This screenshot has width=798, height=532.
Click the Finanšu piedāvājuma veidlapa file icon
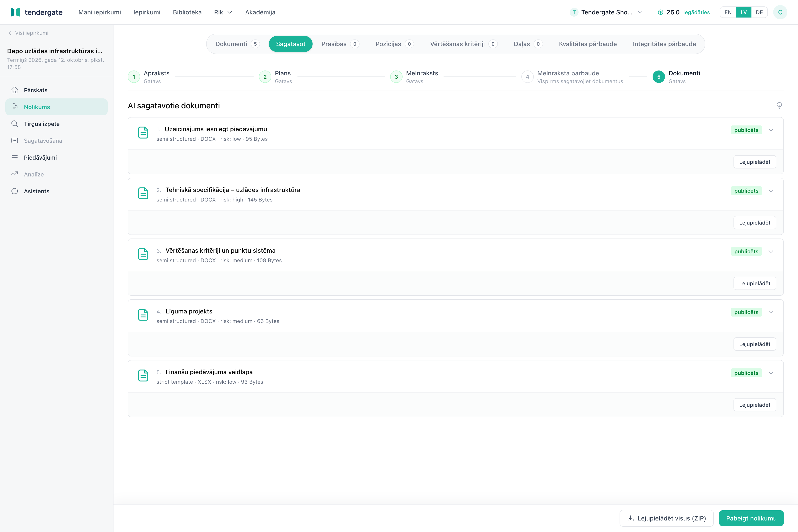143,375
